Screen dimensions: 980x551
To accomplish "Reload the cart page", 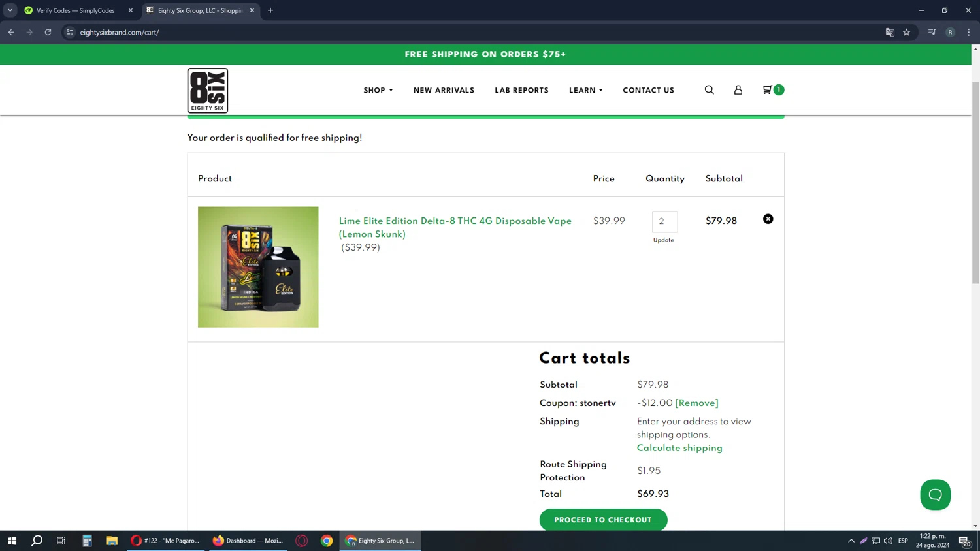I will [48, 32].
